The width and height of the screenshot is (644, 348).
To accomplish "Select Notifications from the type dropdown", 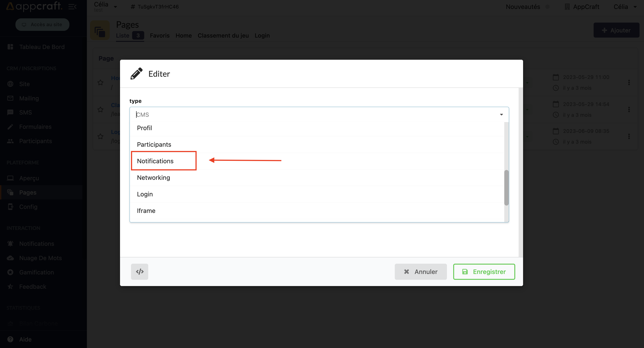I will (155, 161).
